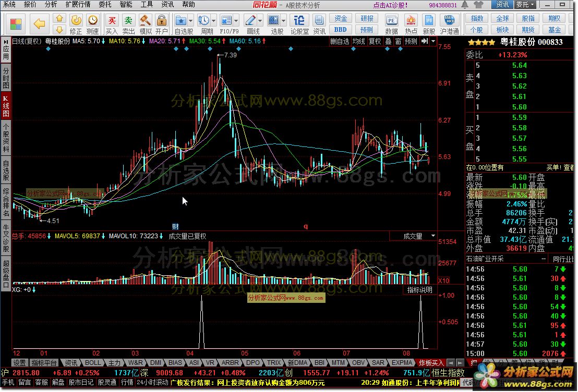This screenshot has height=392, width=578.
Task: Toggle 复权 price adjustment on chart
Action: 375,41
